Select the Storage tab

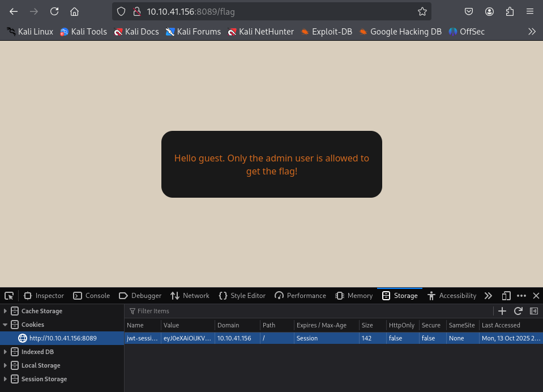click(400, 296)
